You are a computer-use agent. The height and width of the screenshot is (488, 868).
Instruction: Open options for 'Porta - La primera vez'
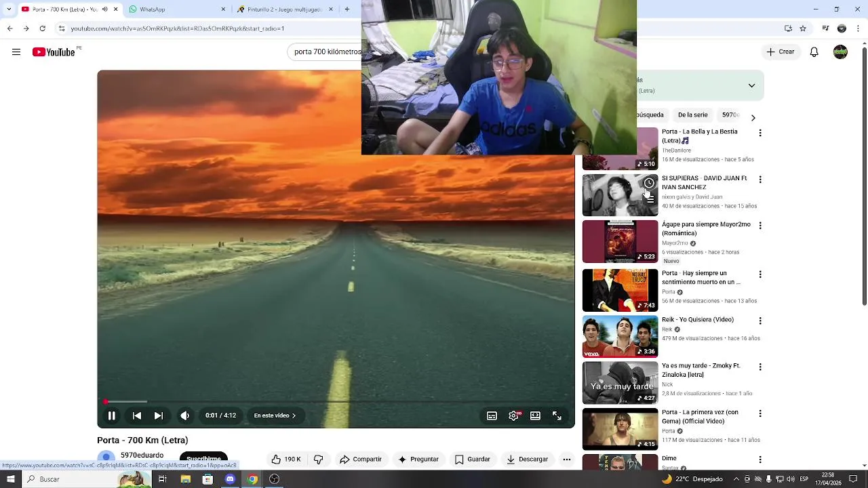point(760,413)
